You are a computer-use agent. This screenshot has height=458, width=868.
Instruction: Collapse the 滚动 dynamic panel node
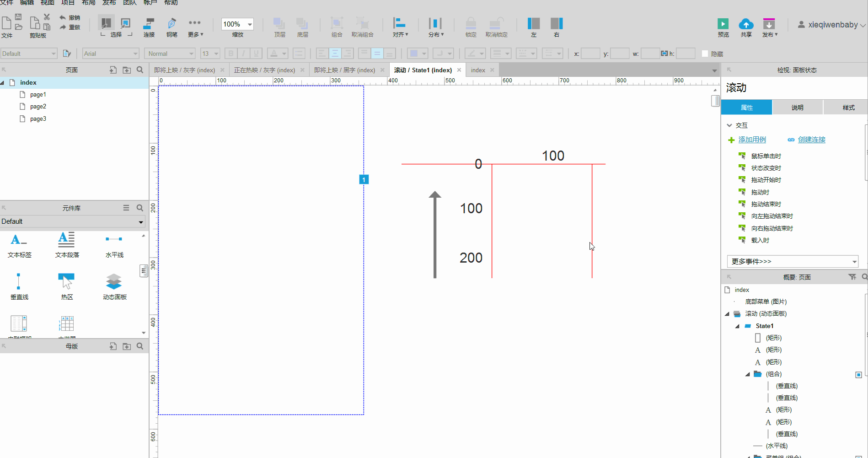pos(727,314)
